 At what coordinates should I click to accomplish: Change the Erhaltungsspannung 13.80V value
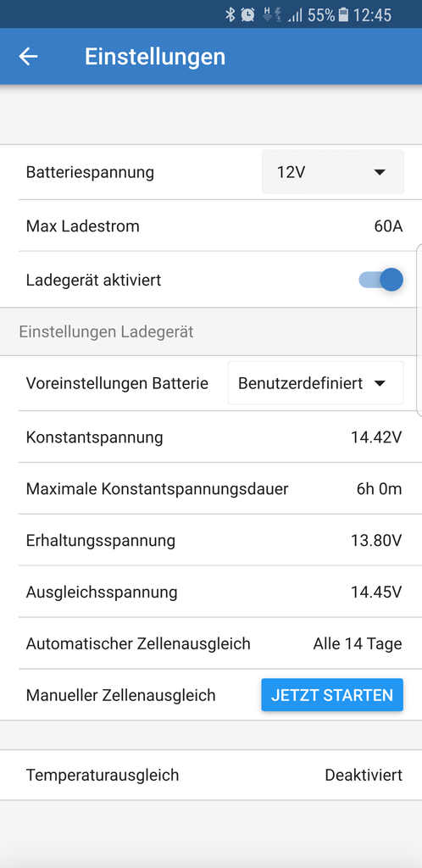211,540
